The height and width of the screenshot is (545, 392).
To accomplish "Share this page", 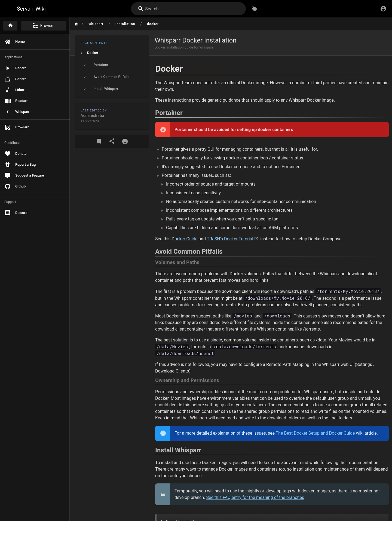I will [112, 141].
